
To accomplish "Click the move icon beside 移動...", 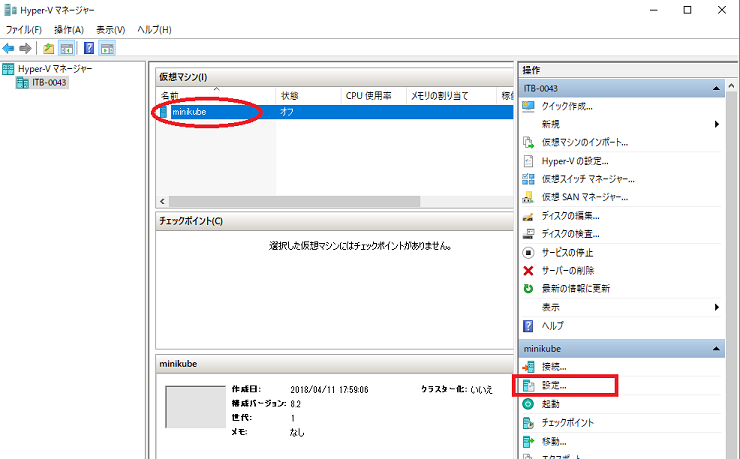I will (x=528, y=442).
